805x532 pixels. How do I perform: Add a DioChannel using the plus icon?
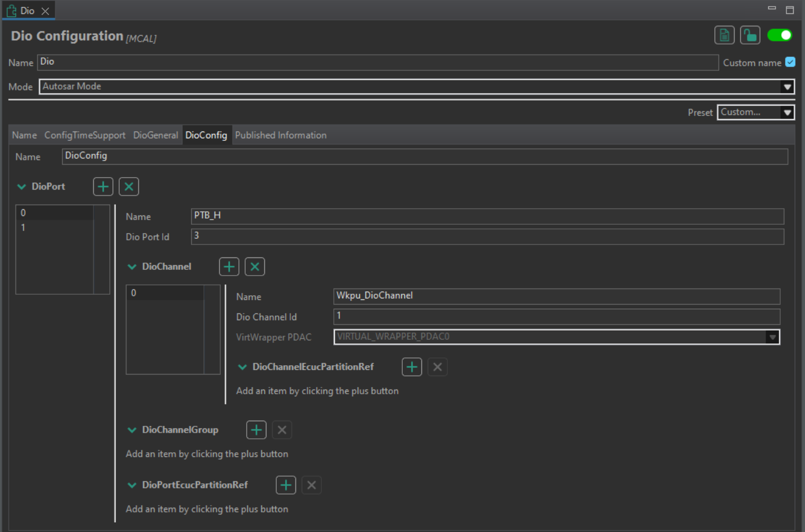[229, 266]
